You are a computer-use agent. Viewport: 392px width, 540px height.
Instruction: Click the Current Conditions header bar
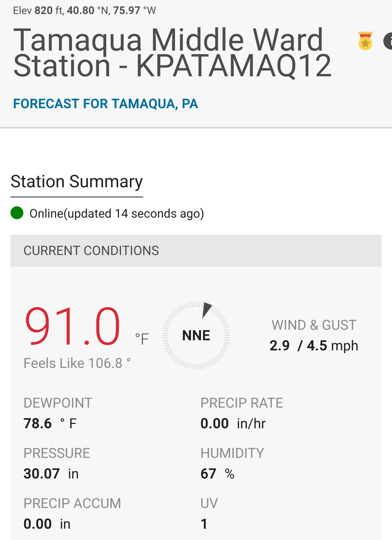click(x=196, y=251)
